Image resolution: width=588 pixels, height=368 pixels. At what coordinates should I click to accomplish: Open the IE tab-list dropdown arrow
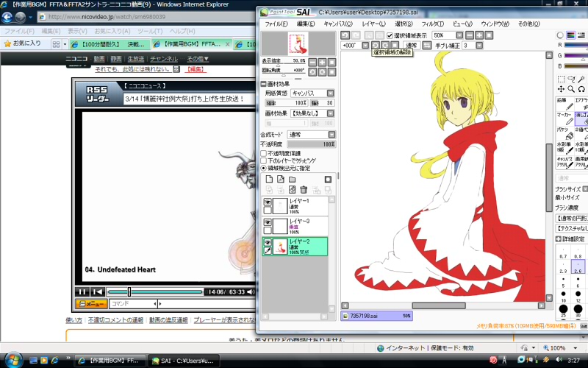point(65,44)
